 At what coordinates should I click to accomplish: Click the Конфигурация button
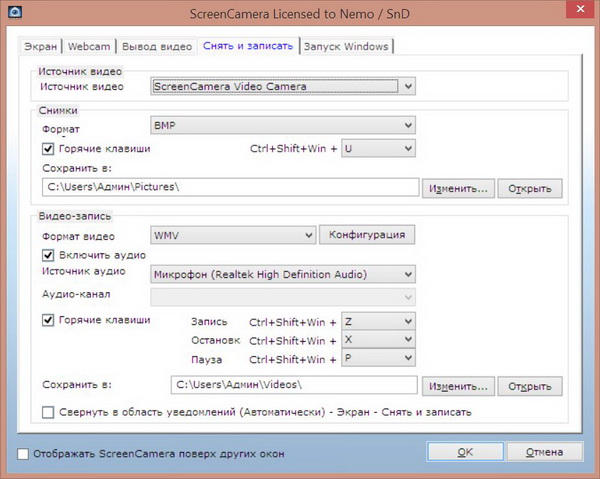pos(367,235)
